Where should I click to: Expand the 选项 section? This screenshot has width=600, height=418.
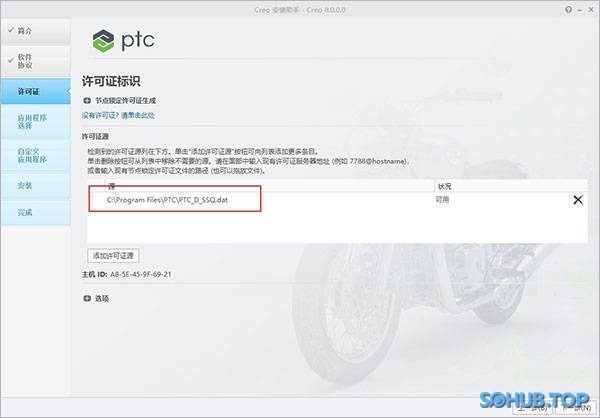pyautogui.click(x=87, y=298)
